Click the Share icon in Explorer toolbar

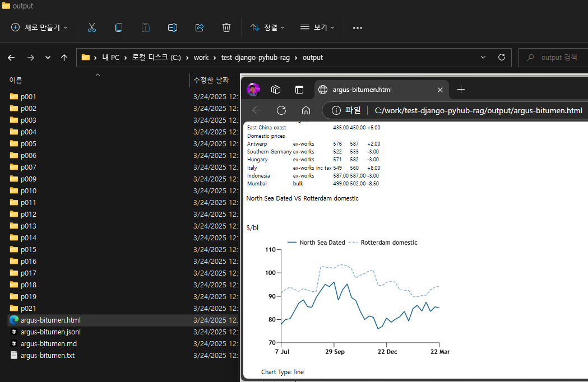(200, 27)
